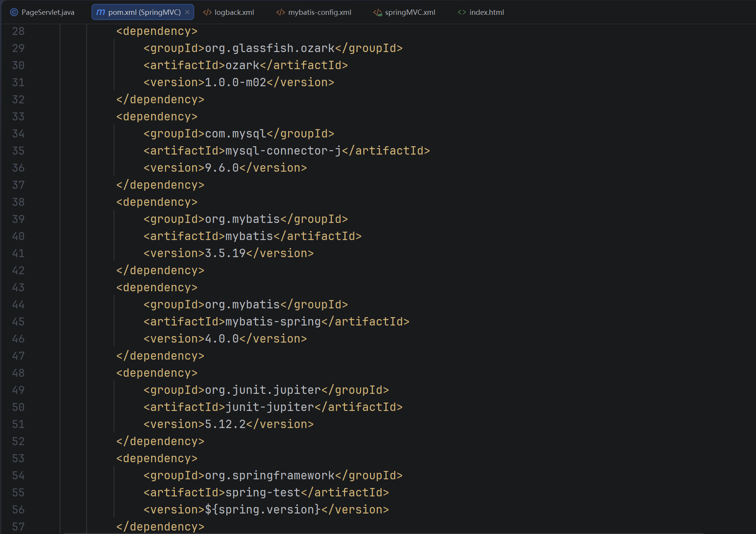This screenshot has width=756, height=534.
Task: Click the groupId org.glassfish.ozark line
Action: coord(273,48)
